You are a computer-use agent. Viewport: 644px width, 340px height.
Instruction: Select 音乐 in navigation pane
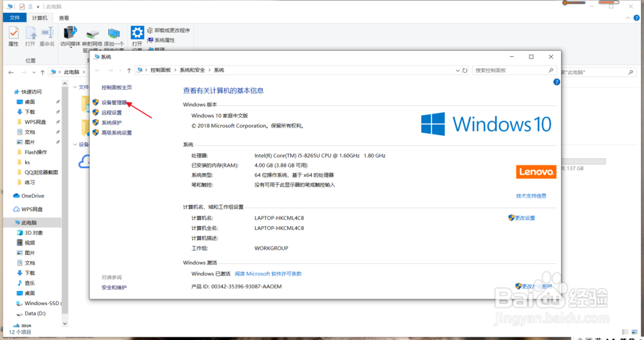click(x=30, y=283)
